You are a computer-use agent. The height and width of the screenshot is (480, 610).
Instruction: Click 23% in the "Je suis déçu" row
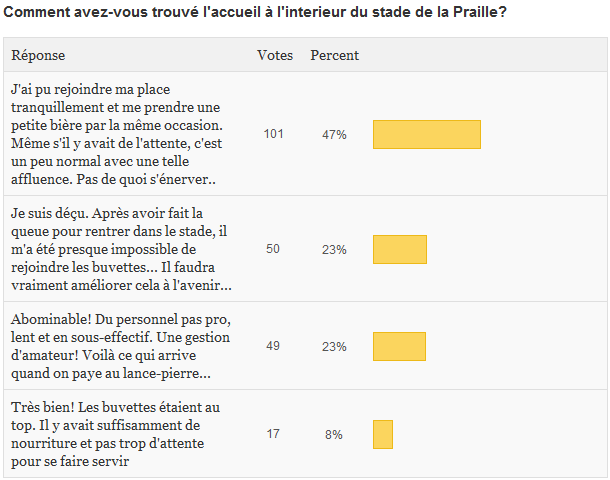[334, 249]
